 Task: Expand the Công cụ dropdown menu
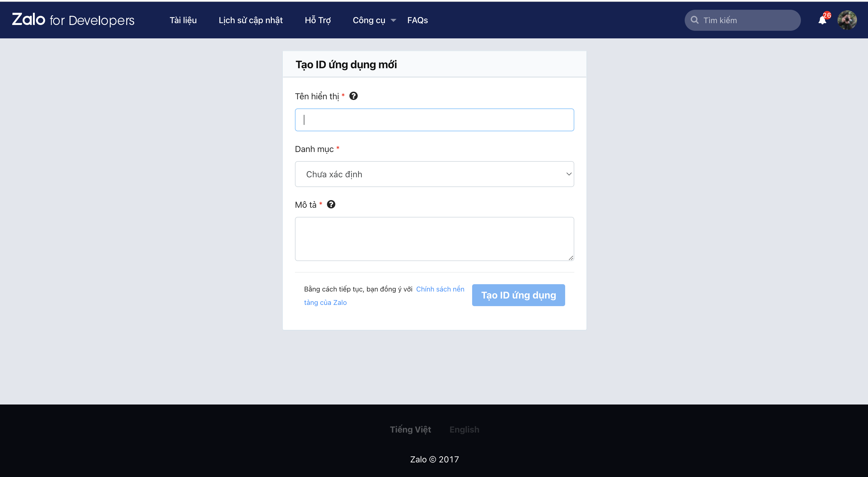pyautogui.click(x=369, y=20)
